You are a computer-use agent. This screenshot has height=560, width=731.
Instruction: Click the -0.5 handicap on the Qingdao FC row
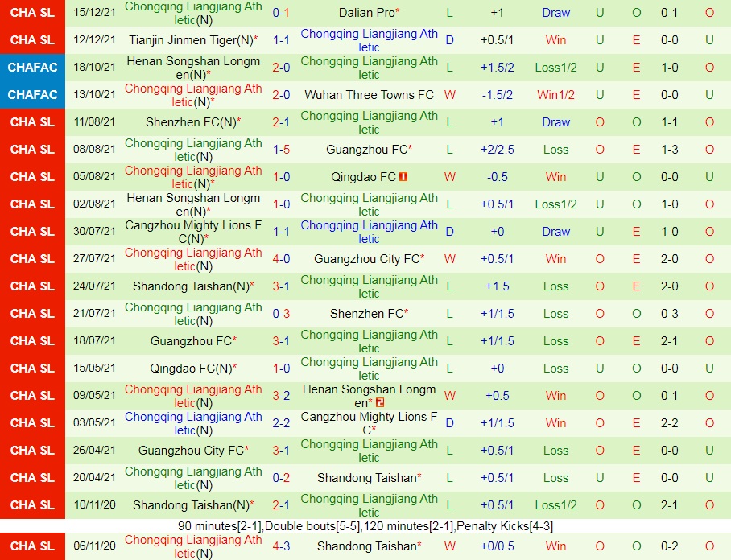tap(499, 177)
